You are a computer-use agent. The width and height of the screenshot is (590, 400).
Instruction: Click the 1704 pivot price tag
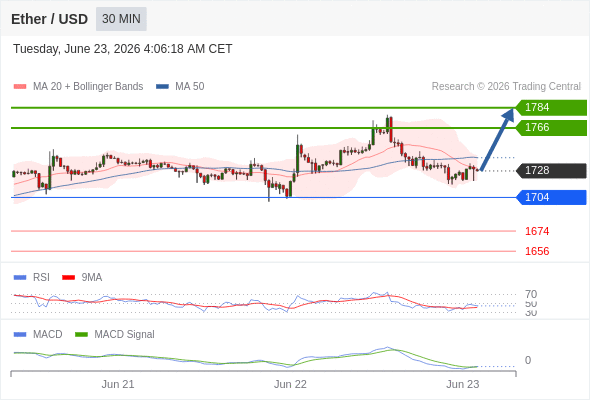coord(551,197)
